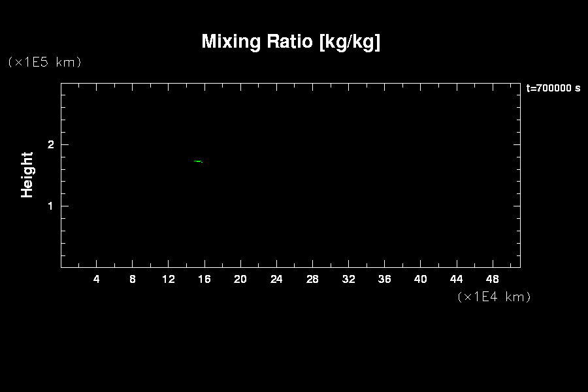Click x-axis tick label 8
Image resolution: width=588 pixels, height=392 pixels.
tap(133, 279)
